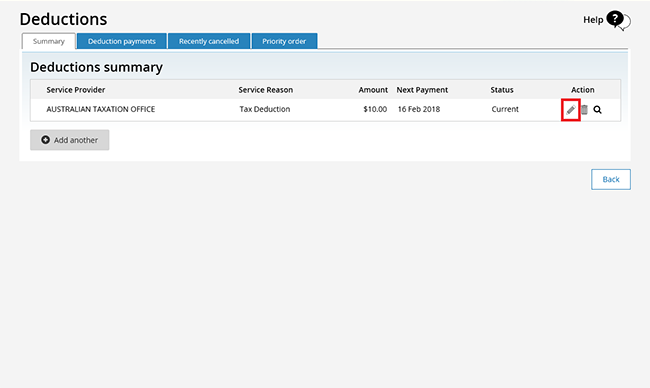The width and height of the screenshot is (650, 388).
Task: Go to the Priority order tab
Action: pos(284,41)
